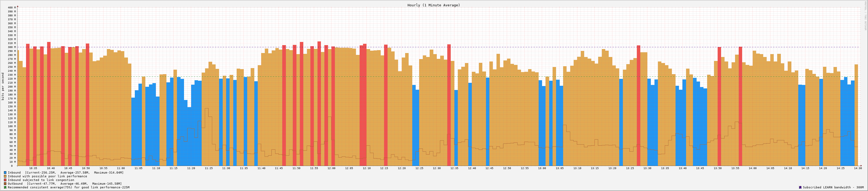The width and height of the screenshot is (868, 191).
Task: Click the purple Subscribed LEARN bandwidth icon
Action: click(x=800, y=187)
